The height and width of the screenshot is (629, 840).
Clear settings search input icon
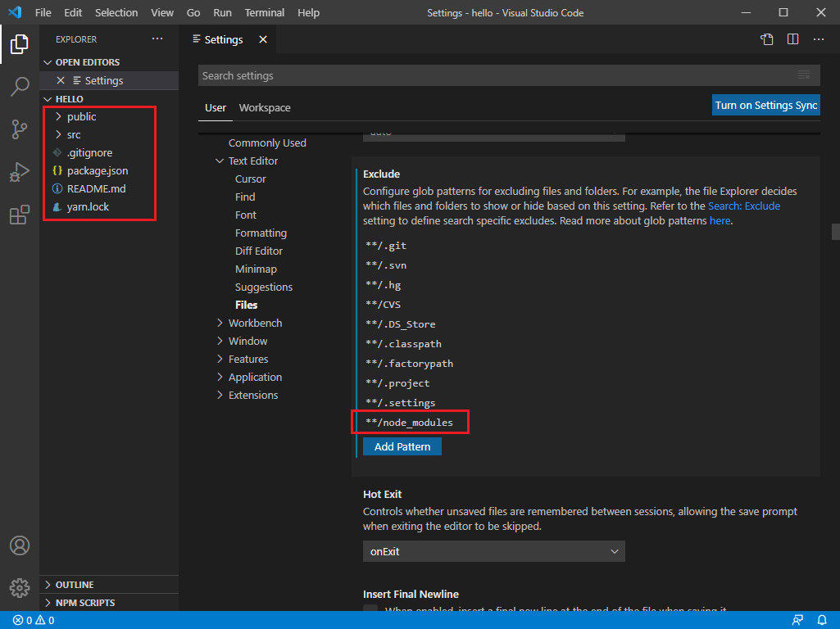[804, 75]
